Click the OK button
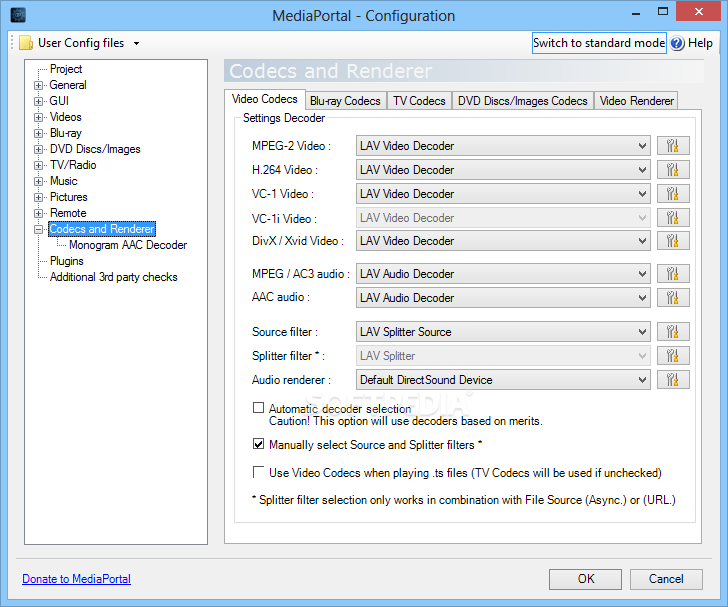 pyautogui.click(x=585, y=579)
